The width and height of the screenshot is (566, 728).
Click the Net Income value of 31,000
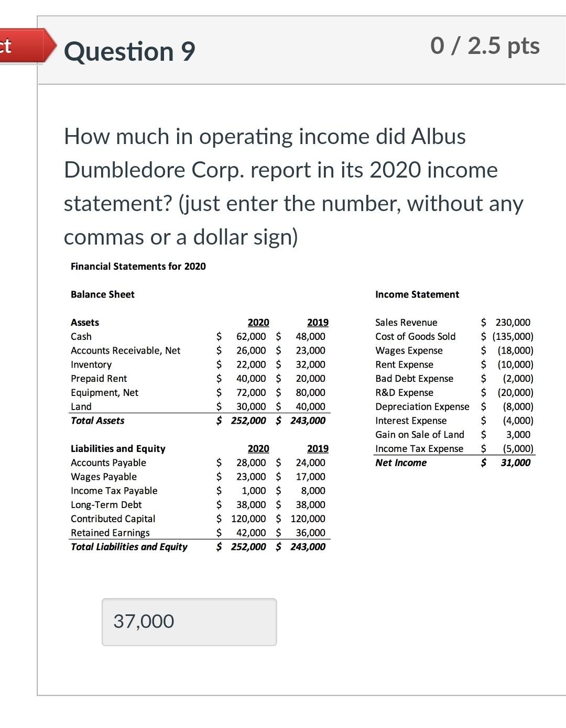(x=515, y=462)
